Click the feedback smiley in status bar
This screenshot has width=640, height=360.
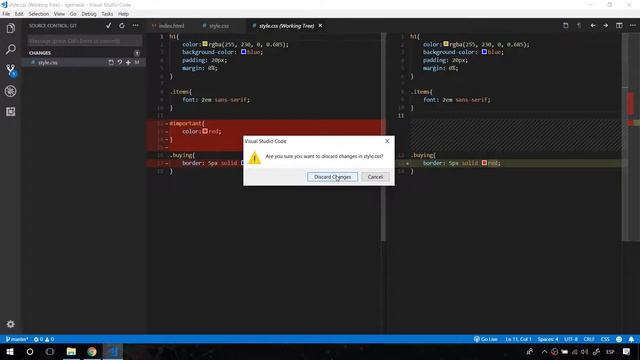pos(619,339)
